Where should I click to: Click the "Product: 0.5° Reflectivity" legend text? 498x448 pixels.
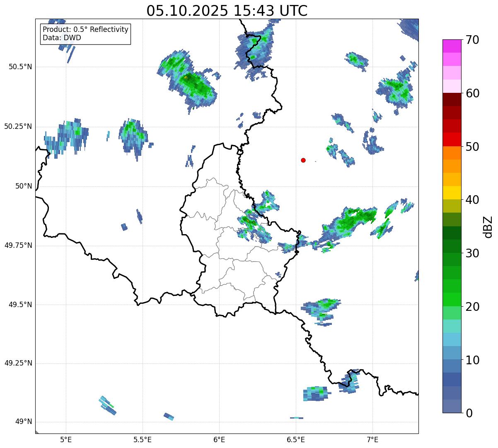[x=85, y=30]
